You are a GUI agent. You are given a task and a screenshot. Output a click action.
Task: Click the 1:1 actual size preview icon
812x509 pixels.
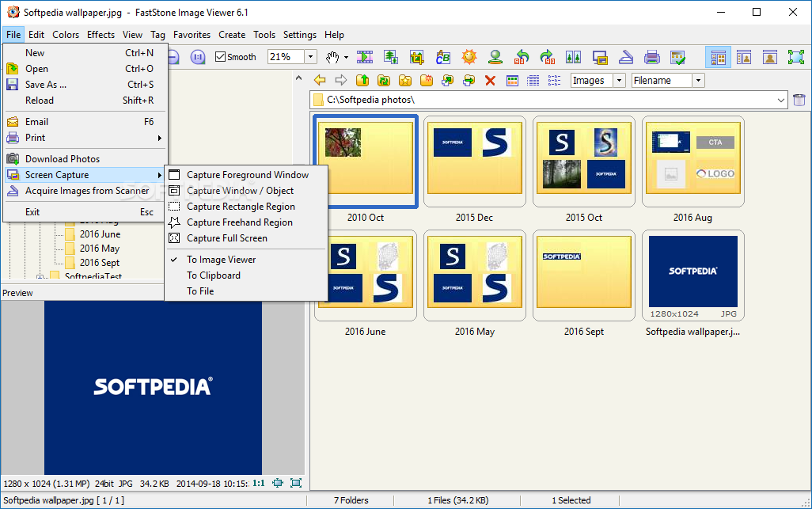[x=259, y=483]
